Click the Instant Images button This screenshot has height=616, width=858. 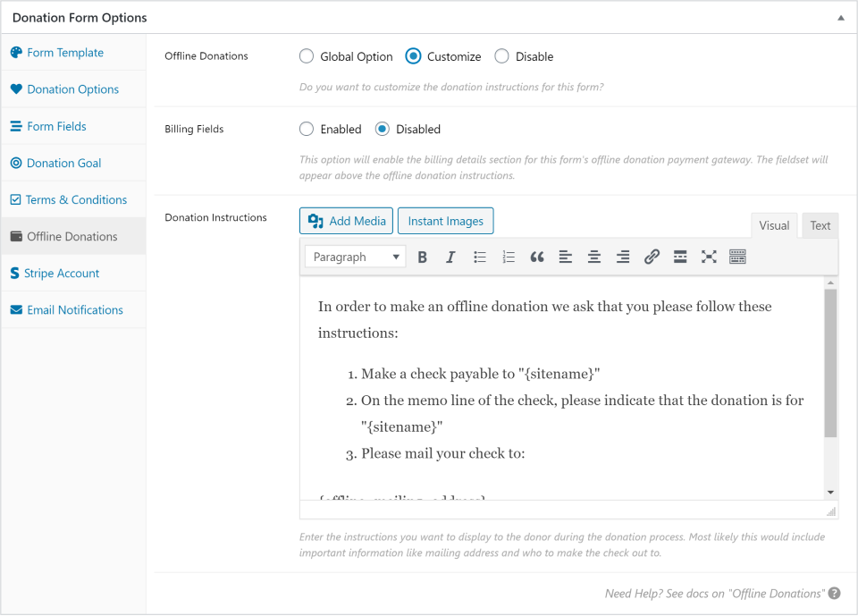pyautogui.click(x=445, y=221)
